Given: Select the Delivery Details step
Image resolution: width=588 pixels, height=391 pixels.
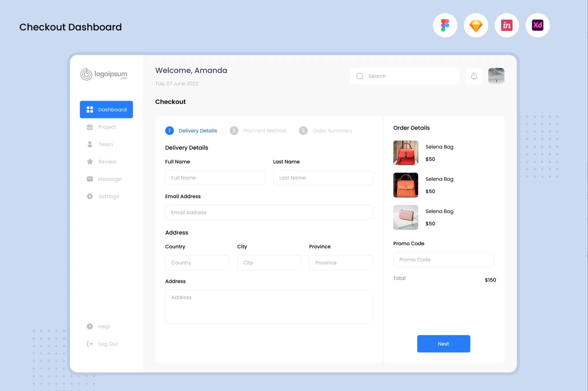Looking at the screenshot, I should [x=198, y=131].
